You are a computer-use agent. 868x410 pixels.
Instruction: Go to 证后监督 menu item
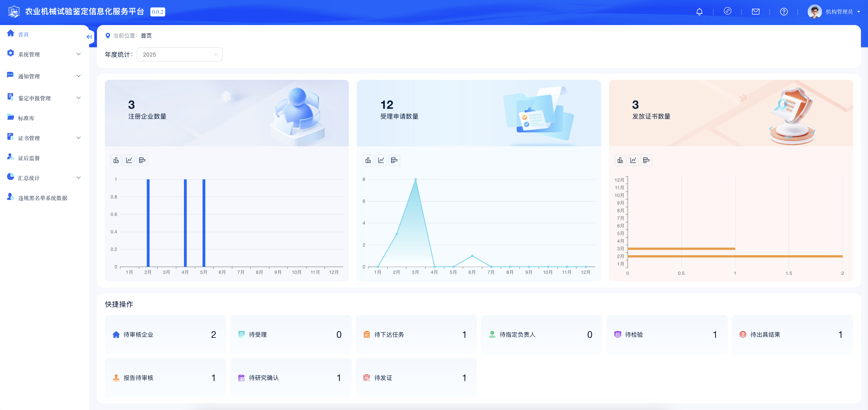[x=29, y=158]
